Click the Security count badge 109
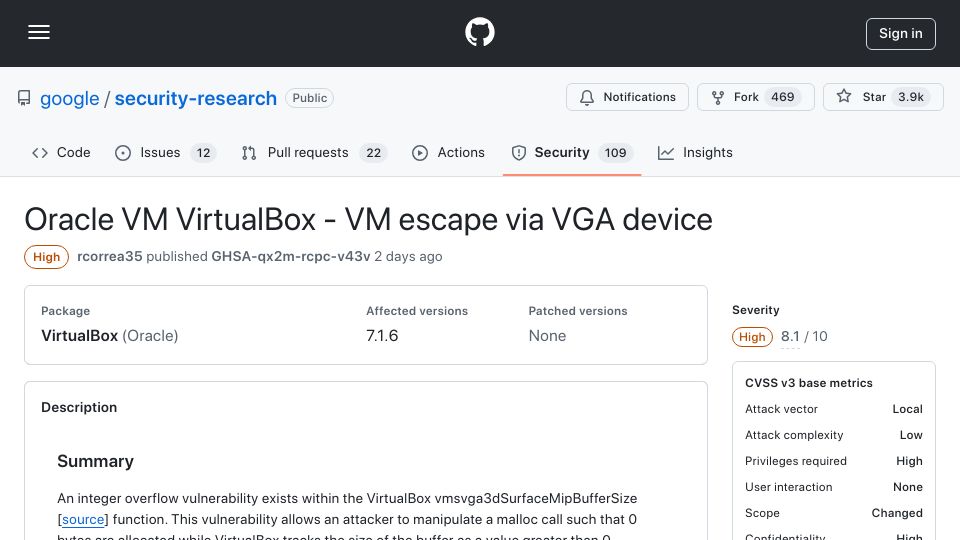Screen dimensions: 960x540 615,153
